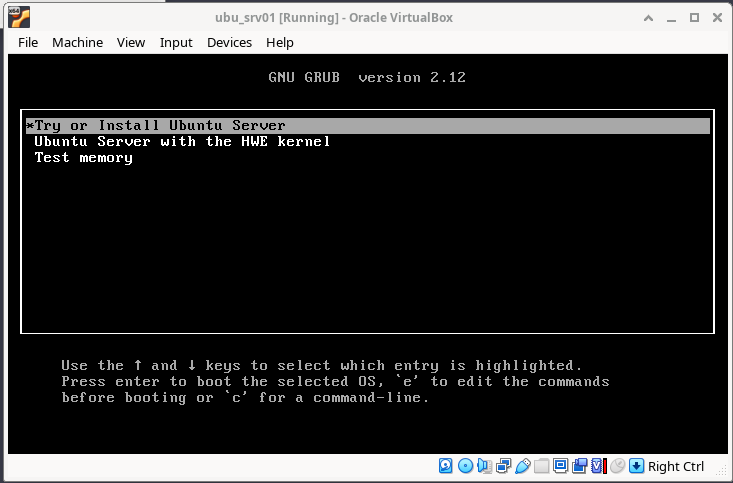Screen dimensions: 733x483
Task: Toggle the mouse integration indicator
Action: point(617,466)
